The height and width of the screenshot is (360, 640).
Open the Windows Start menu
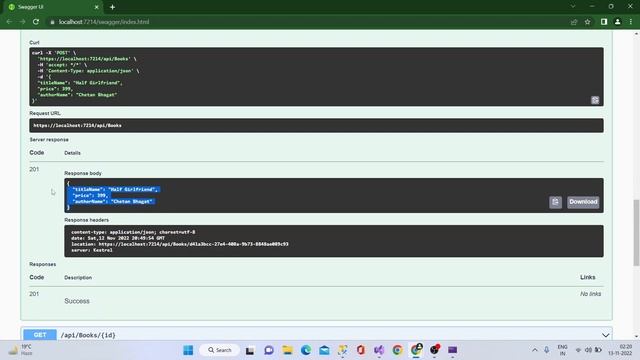(188, 350)
